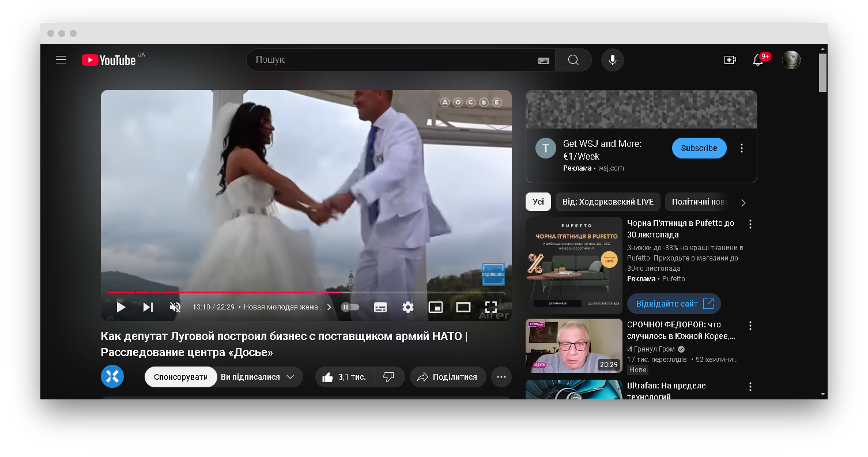Enter fullscreen mode

[x=490, y=307]
